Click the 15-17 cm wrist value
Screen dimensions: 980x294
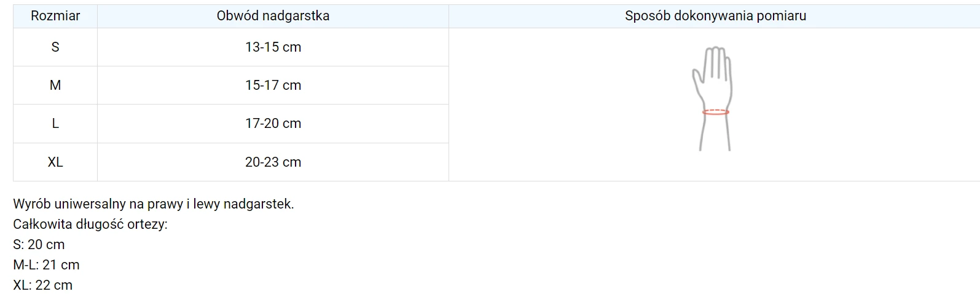coord(273,85)
